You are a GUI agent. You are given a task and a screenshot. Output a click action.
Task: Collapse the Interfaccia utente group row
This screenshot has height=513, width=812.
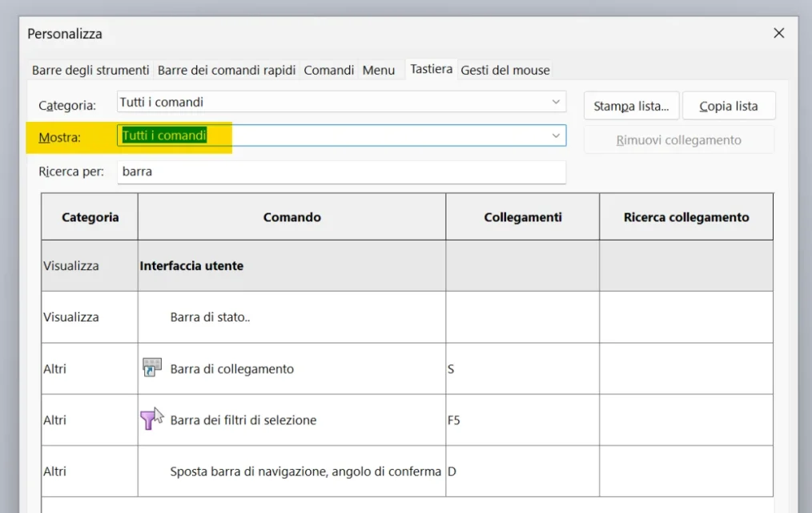pyautogui.click(x=191, y=265)
